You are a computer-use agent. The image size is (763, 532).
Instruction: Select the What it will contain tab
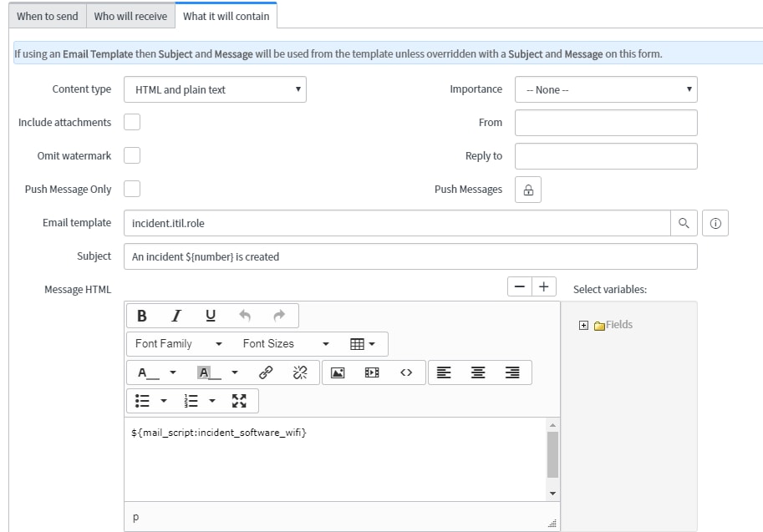coord(226,16)
